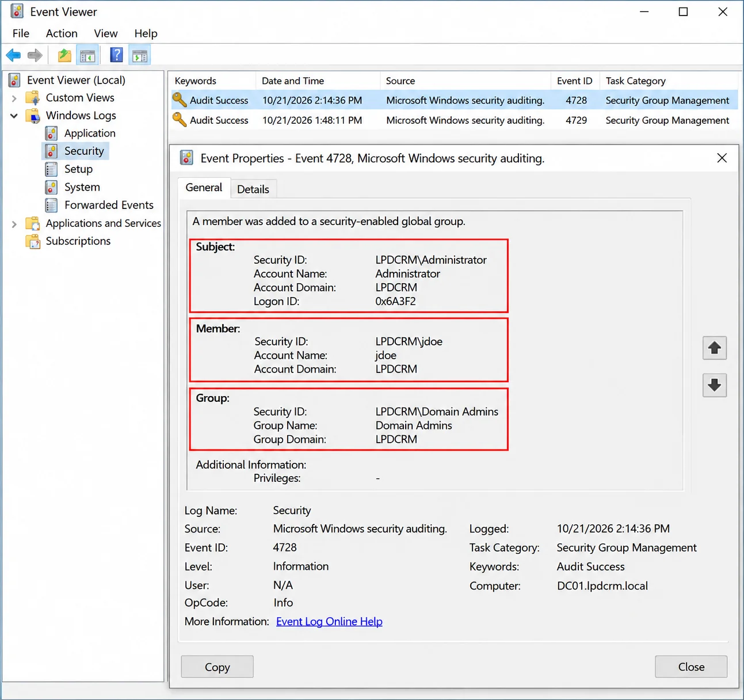Show previous event with up arrow button
The height and width of the screenshot is (700, 744).
point(715,348)
